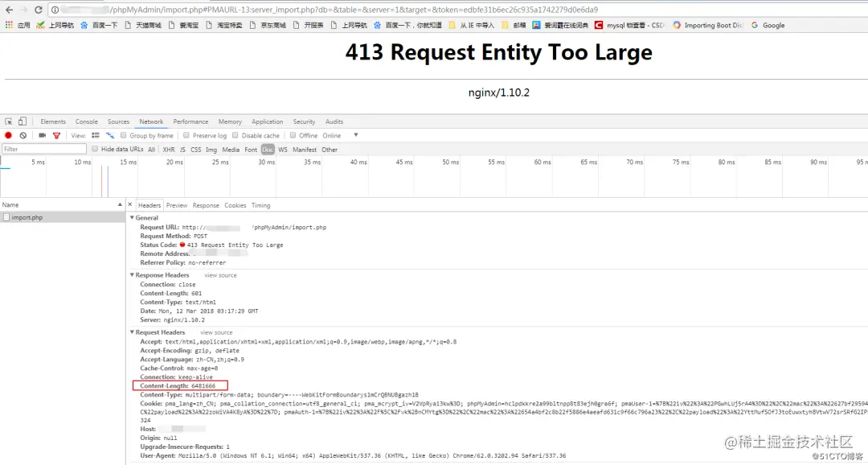Click the 10 ms timeline marker
Image resolution: width=868 pixels, height=465 pixels.
pos(83,162)
